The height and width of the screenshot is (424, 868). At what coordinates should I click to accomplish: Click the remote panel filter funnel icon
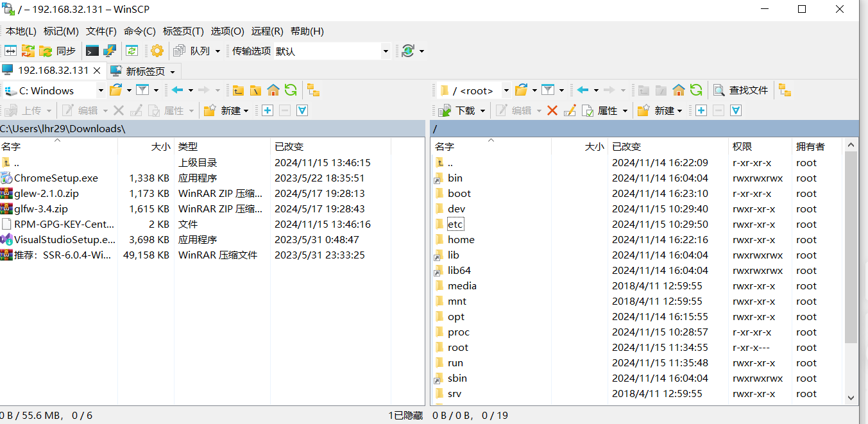coord(548,90)
